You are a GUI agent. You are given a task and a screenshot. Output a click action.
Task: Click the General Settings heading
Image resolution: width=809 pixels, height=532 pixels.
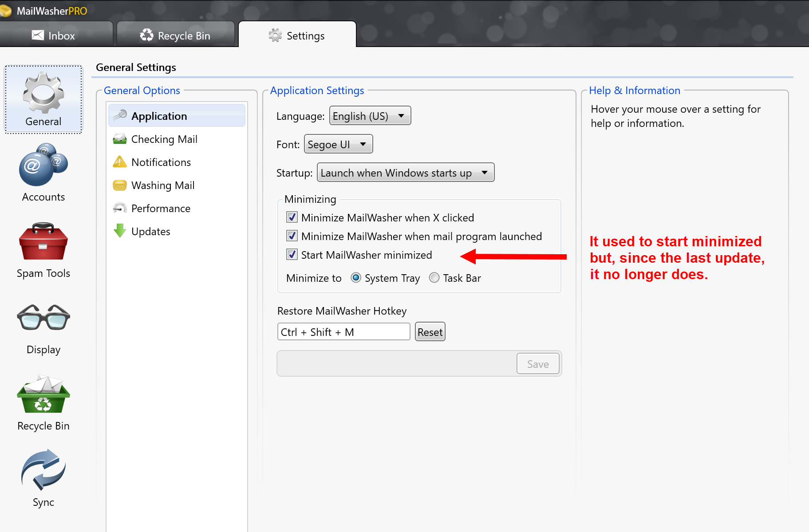tap(136, 67)
